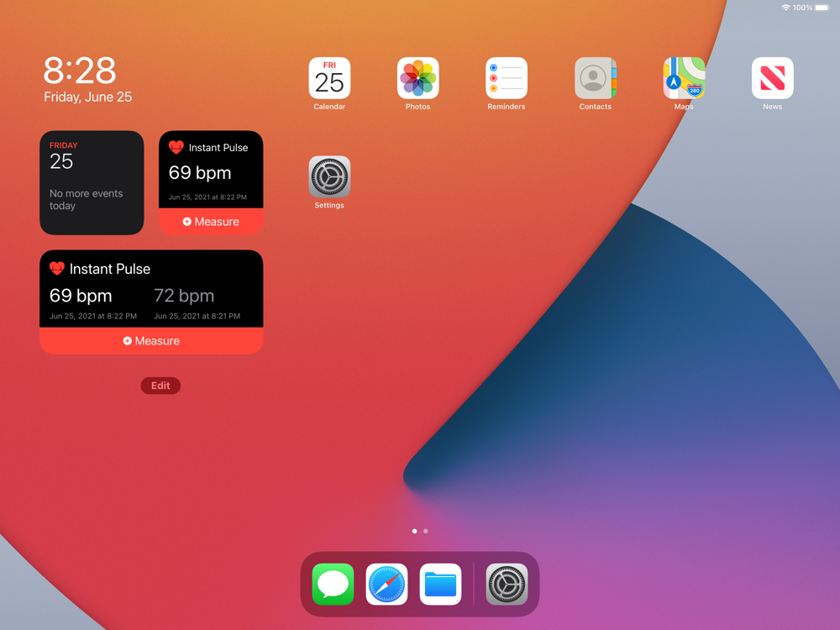Open the Calendar app

[x=329, y=78]
